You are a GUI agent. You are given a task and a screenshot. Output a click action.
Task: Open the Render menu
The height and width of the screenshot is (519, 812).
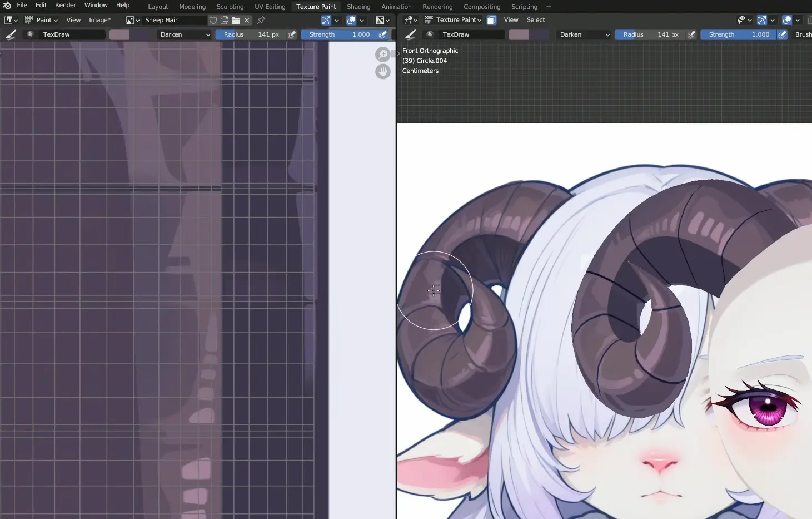[65, 6]
